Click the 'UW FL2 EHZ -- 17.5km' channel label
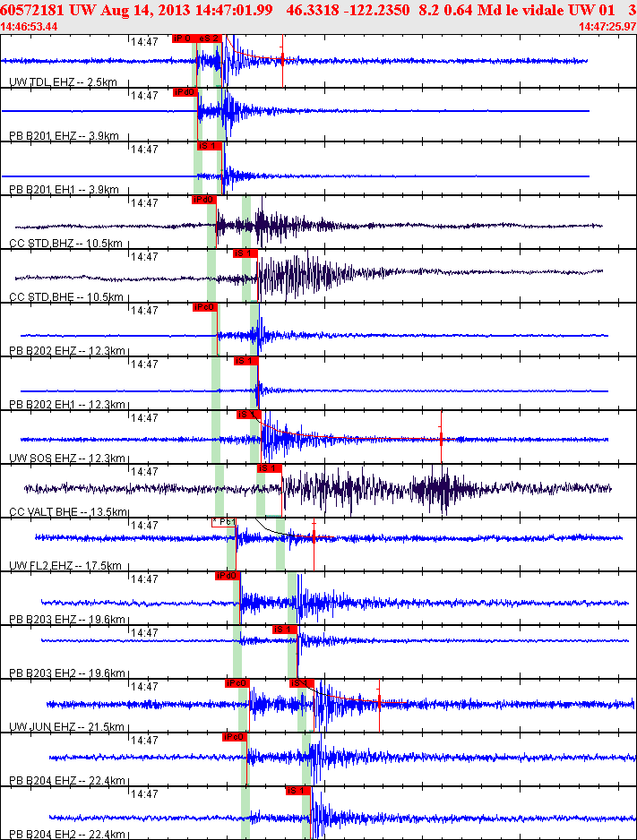Image resolution: width=637 pixels, height=840 pixels. pos(65,566)
